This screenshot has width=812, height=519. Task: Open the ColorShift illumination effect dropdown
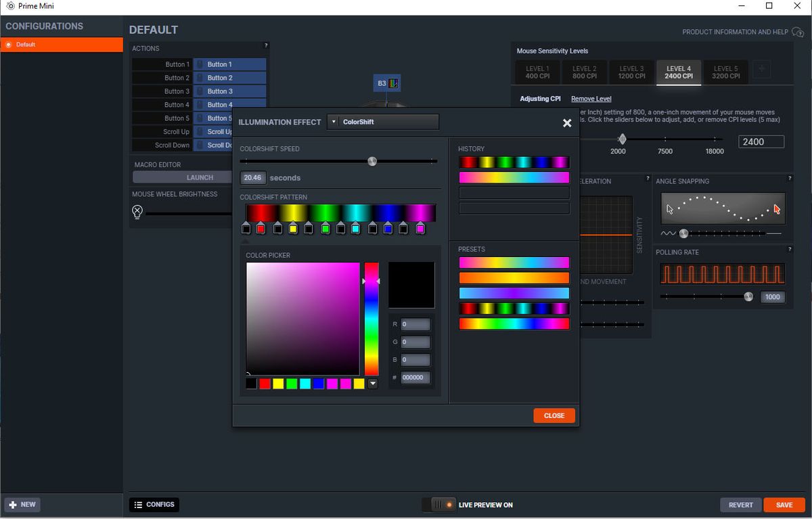(383, 122)
